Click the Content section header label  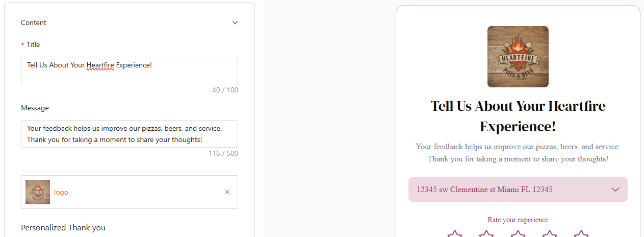click(34, 22)
